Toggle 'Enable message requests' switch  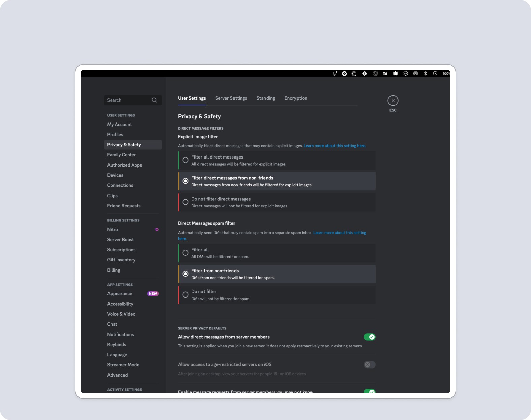click(x=369, y=391)
